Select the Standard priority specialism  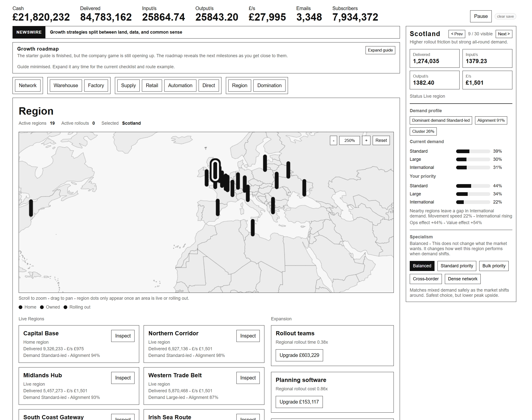pyautogui.click(x=456, y=266)
